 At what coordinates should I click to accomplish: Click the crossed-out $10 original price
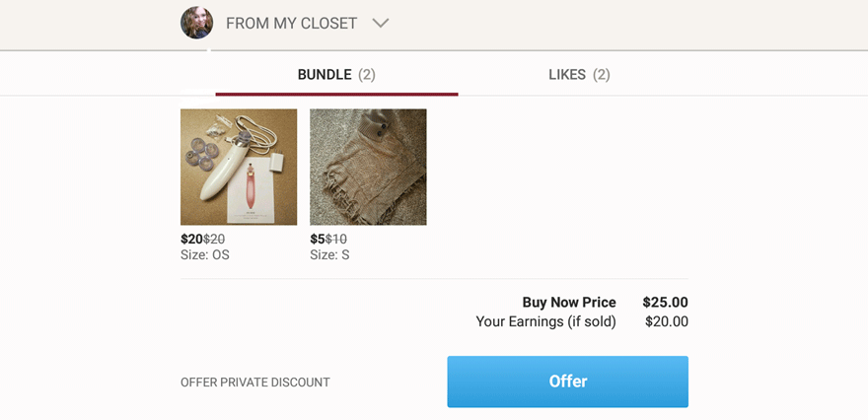point(336,239)
